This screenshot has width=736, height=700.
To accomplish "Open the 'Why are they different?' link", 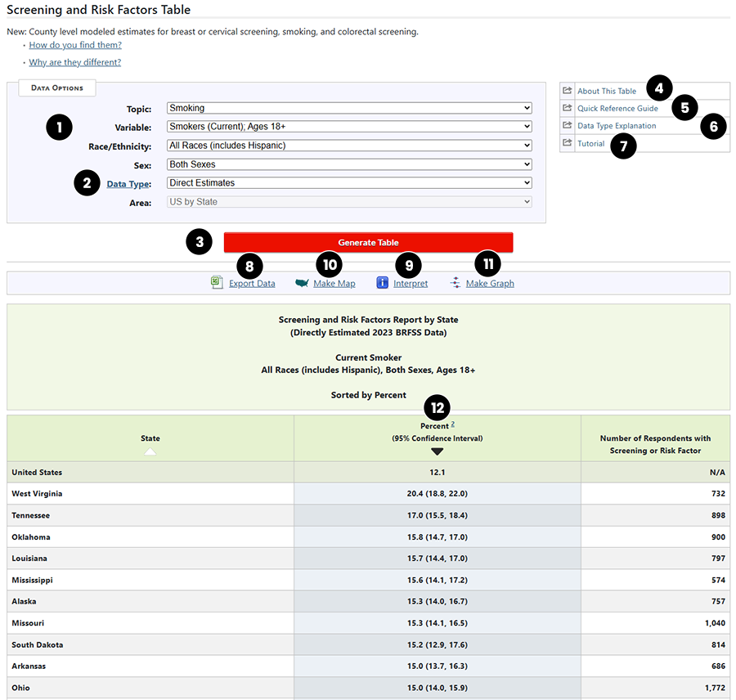I will (x=74, y=61).
